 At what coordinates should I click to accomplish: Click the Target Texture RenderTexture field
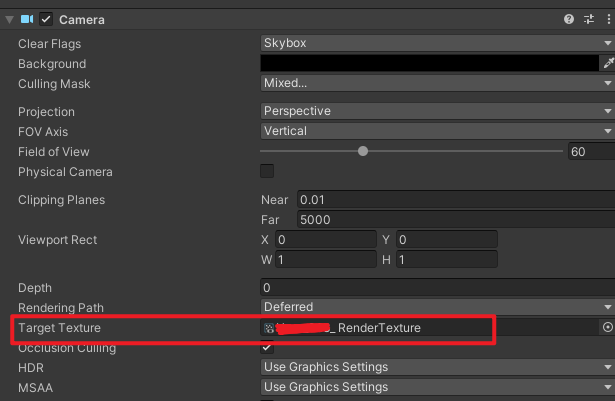(429, 328)
